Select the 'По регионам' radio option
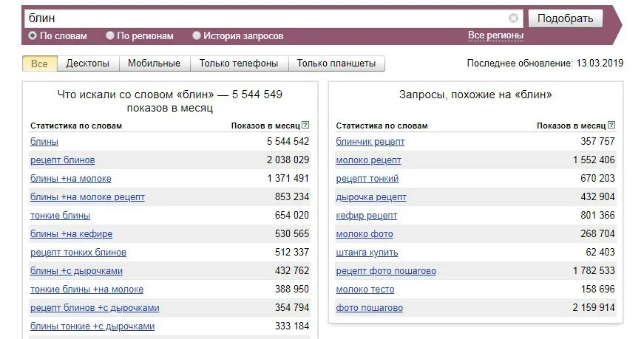 (x=110, y=35)
